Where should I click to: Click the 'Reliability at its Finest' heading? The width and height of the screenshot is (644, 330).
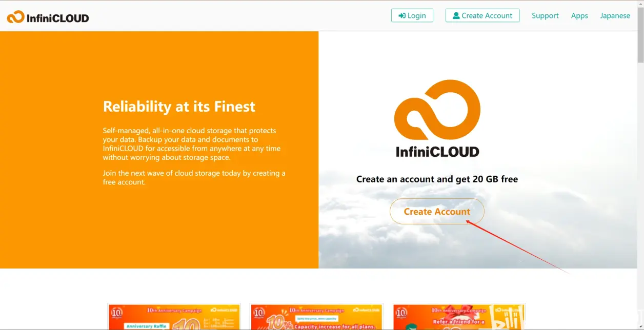tap(179, 107)
